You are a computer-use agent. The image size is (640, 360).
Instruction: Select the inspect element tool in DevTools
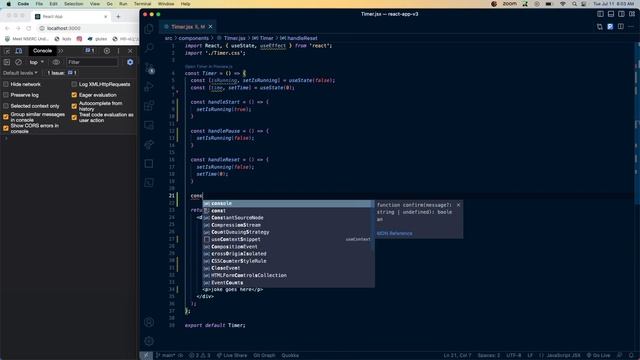coord(7,51)
